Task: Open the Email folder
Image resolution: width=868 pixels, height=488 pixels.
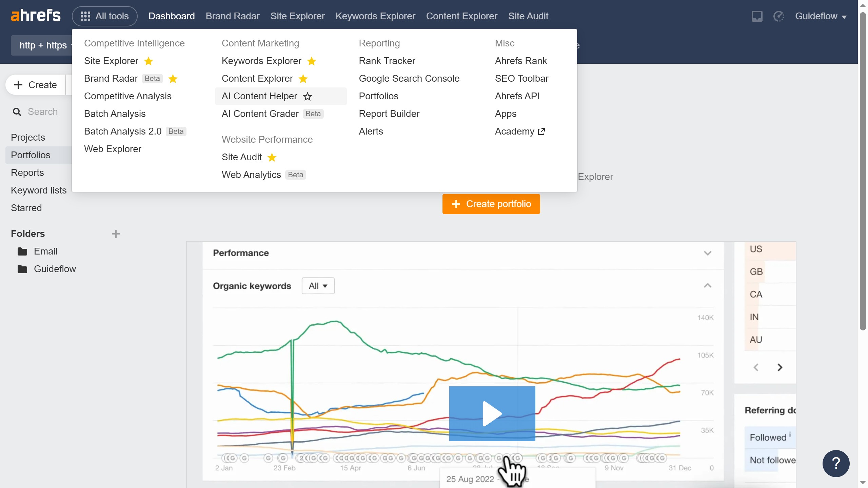Action: click(x=45, y=251)
